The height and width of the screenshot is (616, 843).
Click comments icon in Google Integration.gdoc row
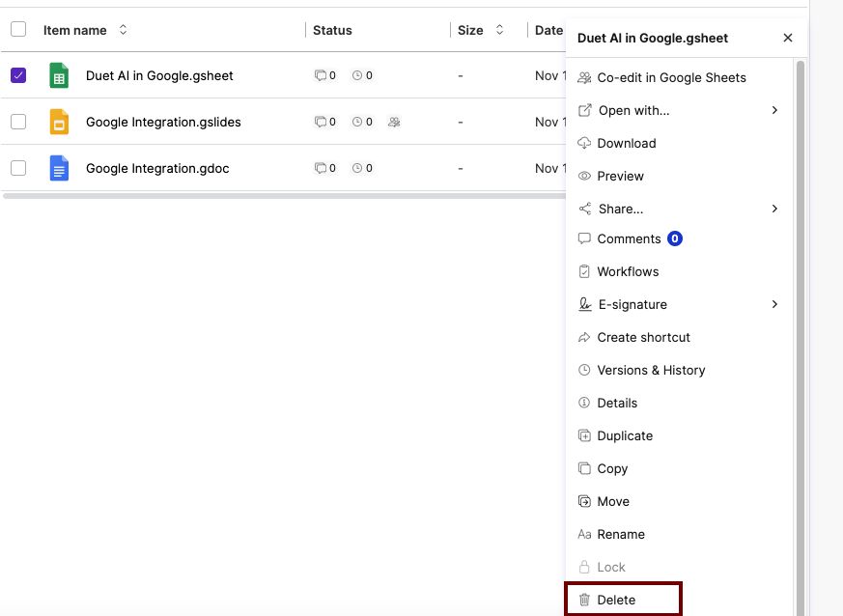[321, 168]
